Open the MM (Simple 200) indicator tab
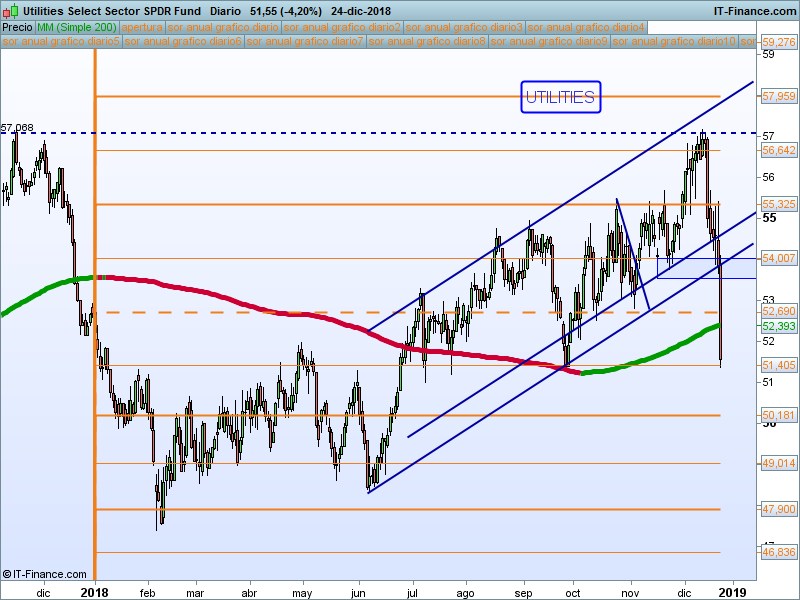800x600 pixels. [77, 27]
